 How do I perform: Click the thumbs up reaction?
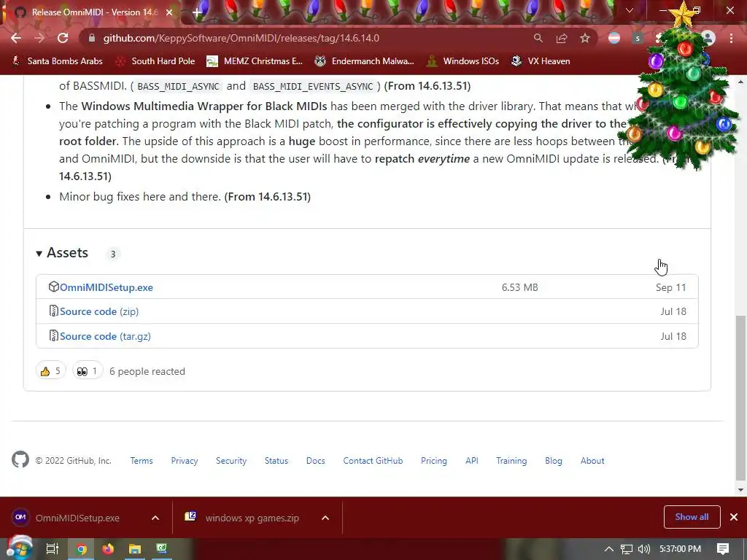50,371
